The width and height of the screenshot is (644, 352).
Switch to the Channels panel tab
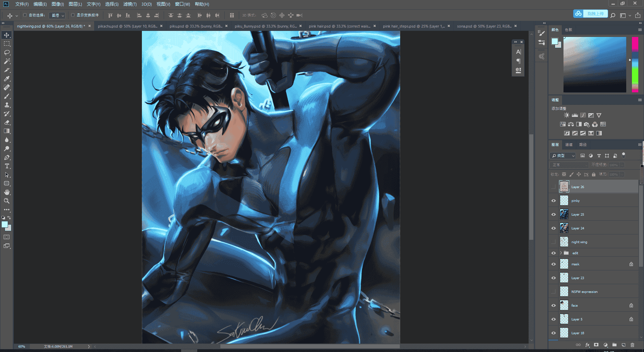coord(569,144)
